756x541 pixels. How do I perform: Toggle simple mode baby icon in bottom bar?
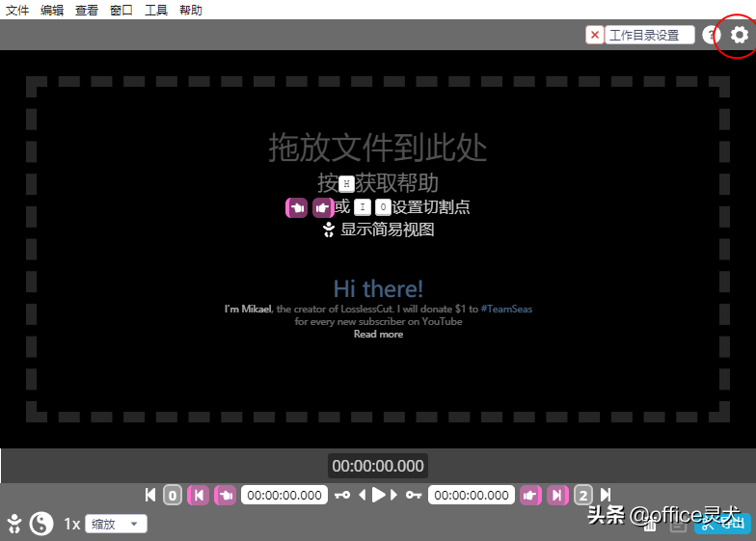pos(14,524)
